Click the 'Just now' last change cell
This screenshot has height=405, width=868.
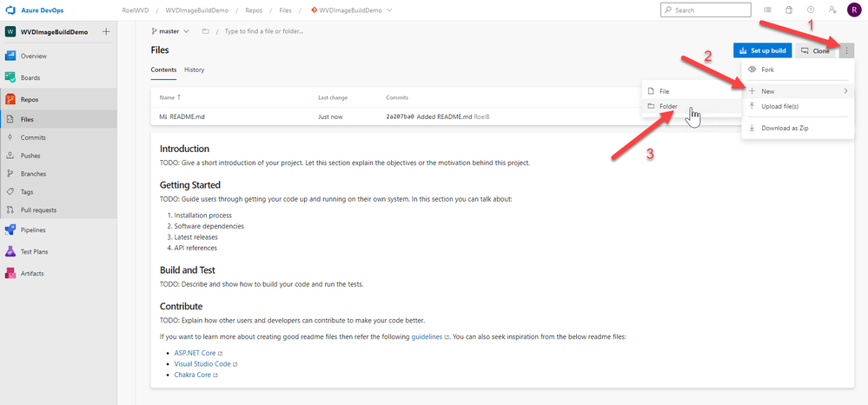[x=330, y=117]
